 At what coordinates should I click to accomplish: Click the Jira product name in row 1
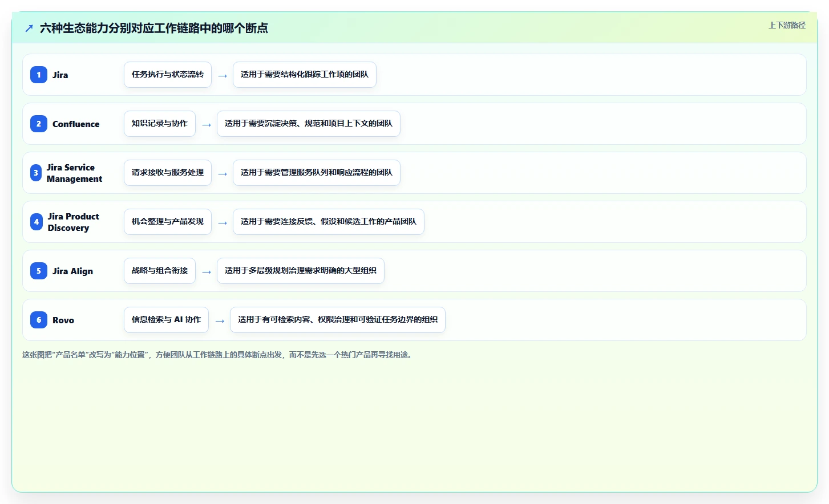tap(60, 75)
